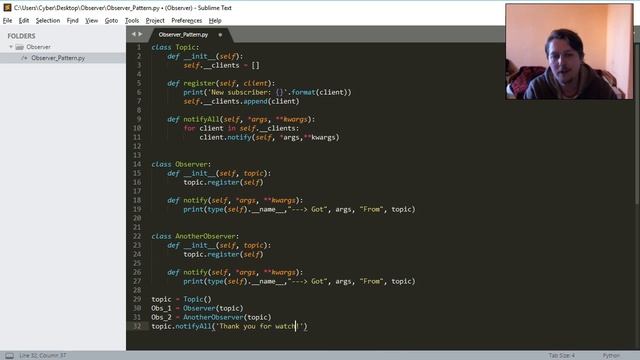Click 'Obs_1 = Observer(topic)' line
This screenshot has width=640, height=360.
[197, 308]
